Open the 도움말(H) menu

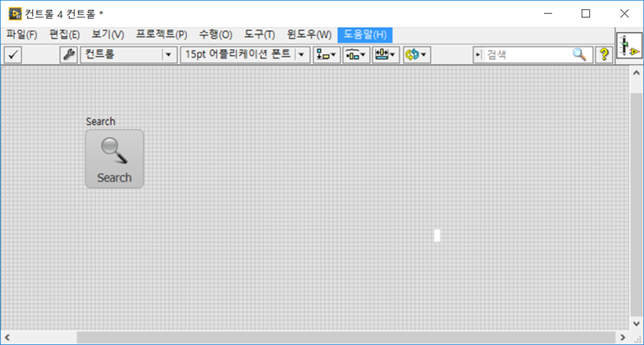(x=365, y=35)
